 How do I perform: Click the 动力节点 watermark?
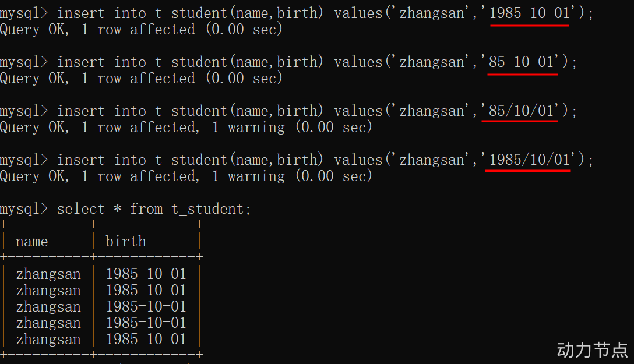point(593,350)
